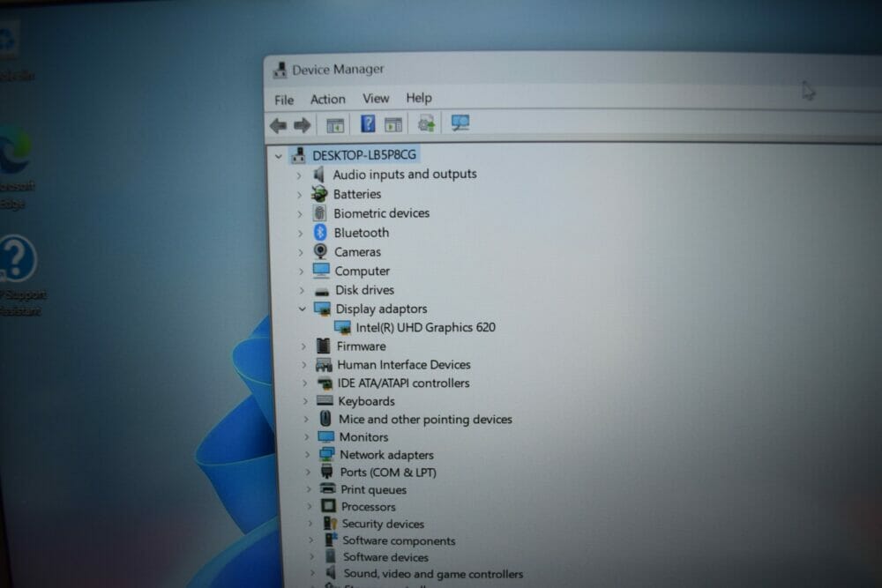Open Help using the blue question-mark toolbar icon
This screenshot has width=882, height=588.
tap(368, 123)
